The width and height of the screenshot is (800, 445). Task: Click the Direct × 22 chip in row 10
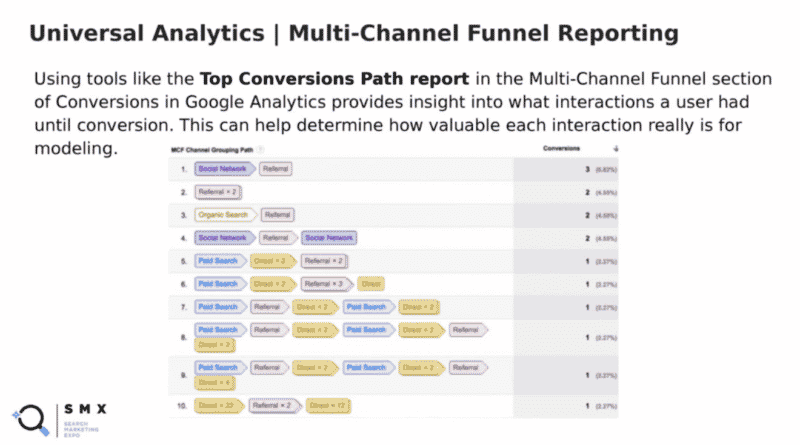click(218, 406)
